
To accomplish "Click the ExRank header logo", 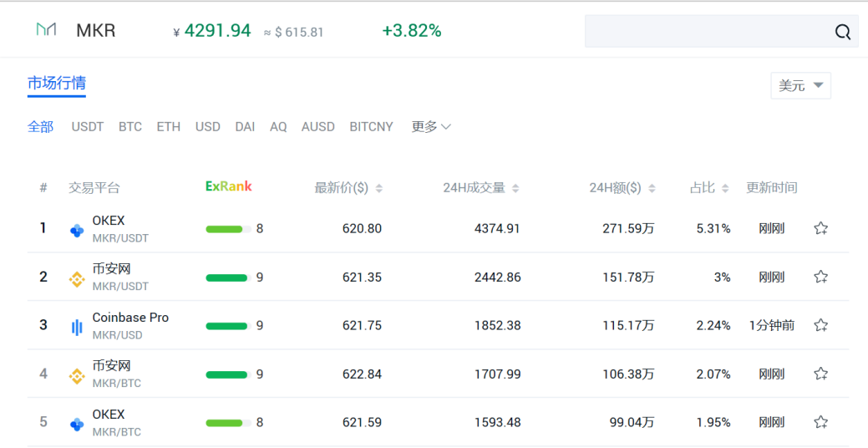I will tap(229, 186).
